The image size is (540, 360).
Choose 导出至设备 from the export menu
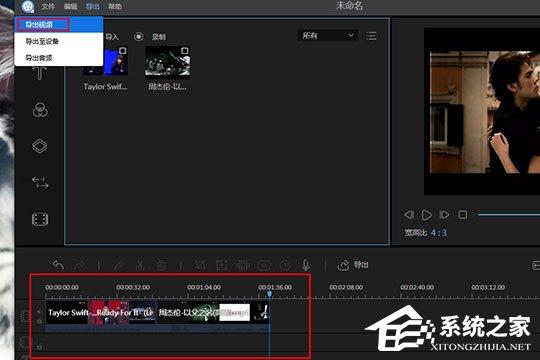[59, 41]
